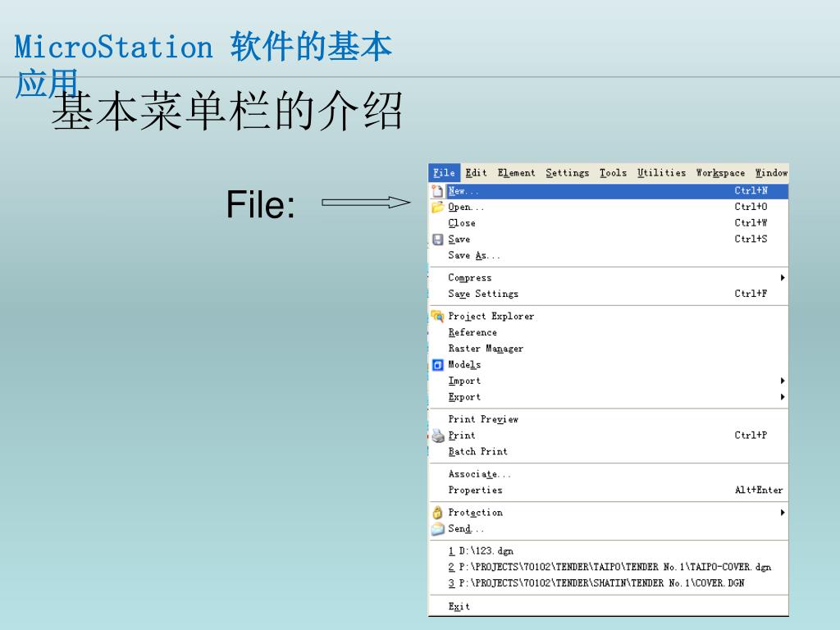Expand the Export submenu arrow
The width and height of the screenshot is (840, 630).
click(x=783, y=397)
